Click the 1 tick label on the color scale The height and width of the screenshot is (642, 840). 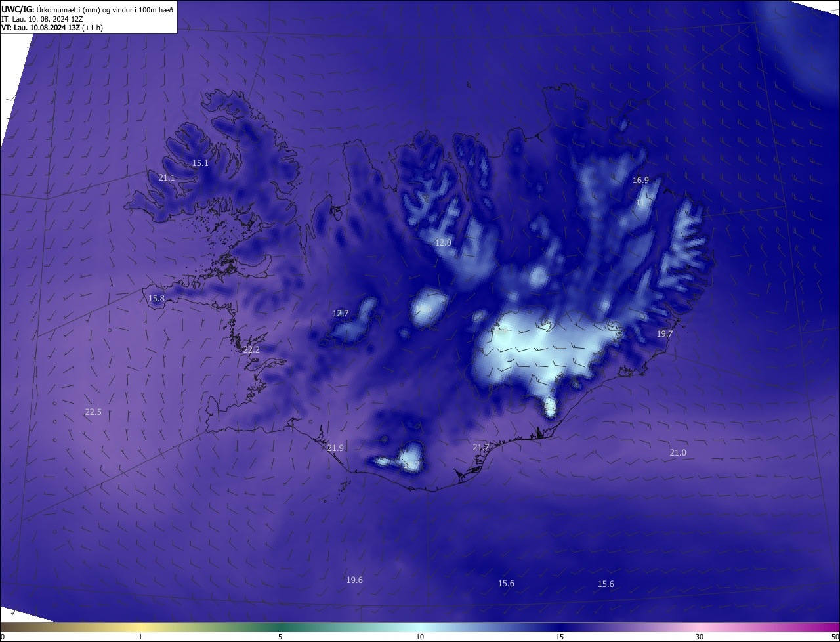point(141,637)
